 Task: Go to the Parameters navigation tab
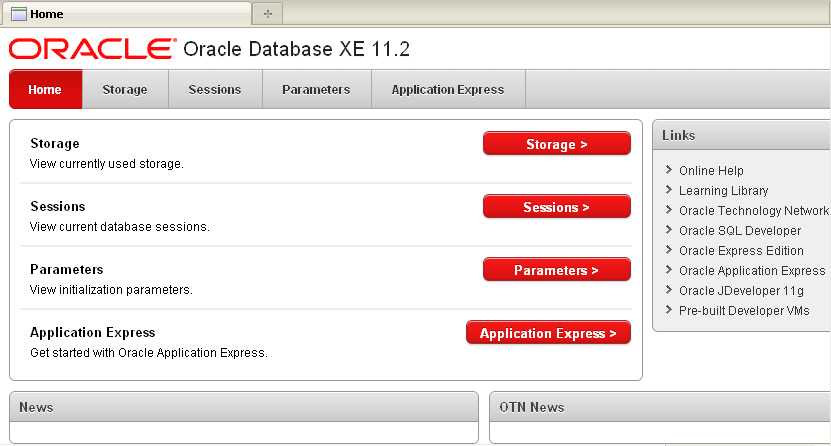[316, 89]
